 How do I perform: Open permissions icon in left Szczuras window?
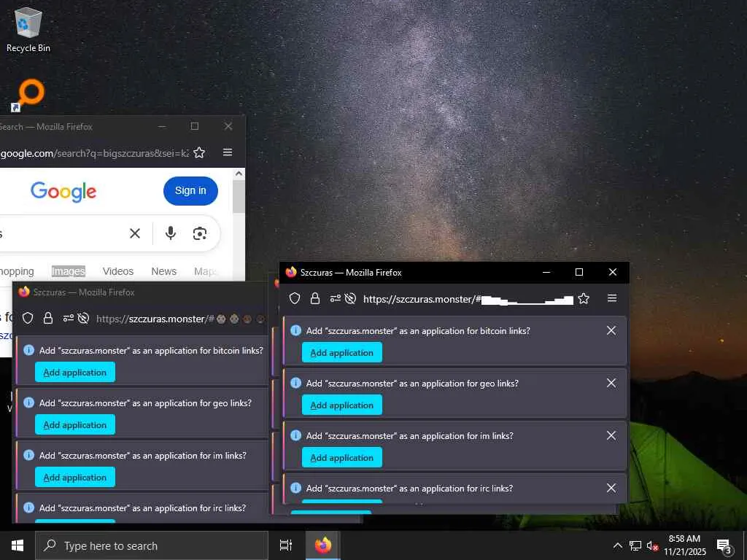coord(68,318)
